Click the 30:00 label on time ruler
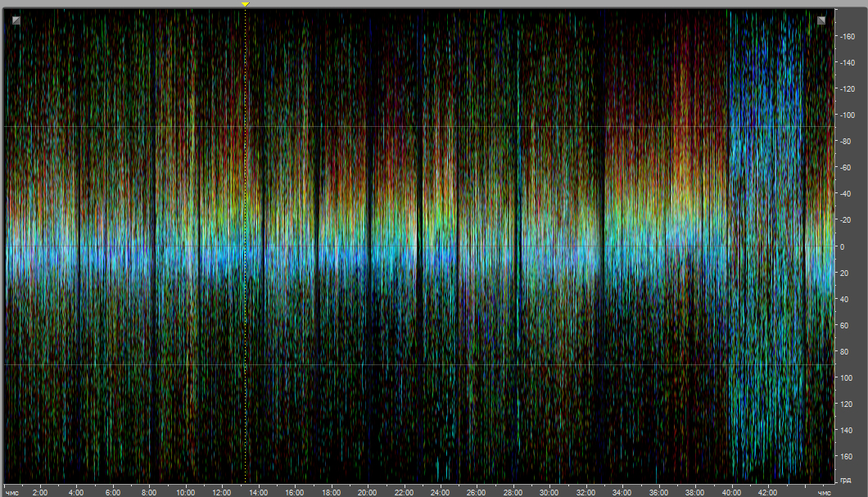Viewport: 868px width, 497px height. click(x=549, y=492)
